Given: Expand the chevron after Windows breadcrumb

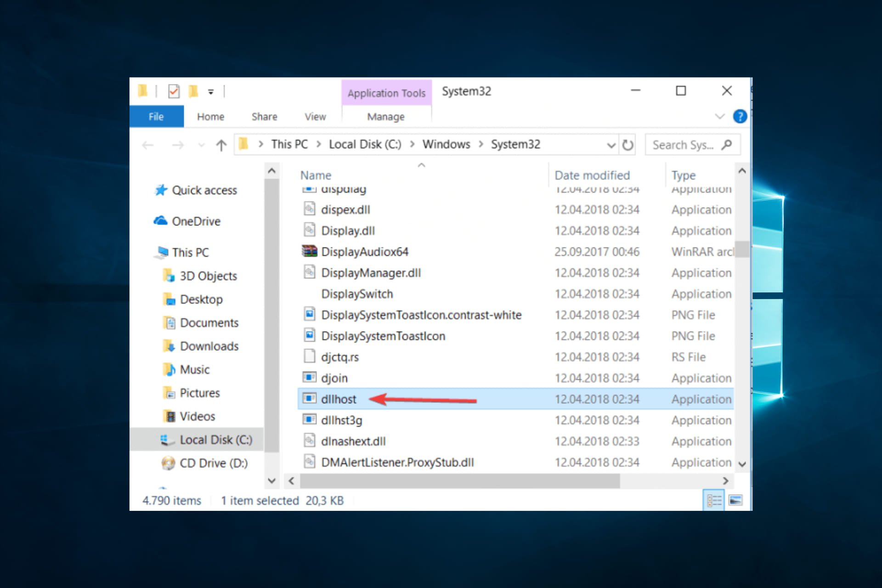Looking at the screenshot, I should (481, 144).
